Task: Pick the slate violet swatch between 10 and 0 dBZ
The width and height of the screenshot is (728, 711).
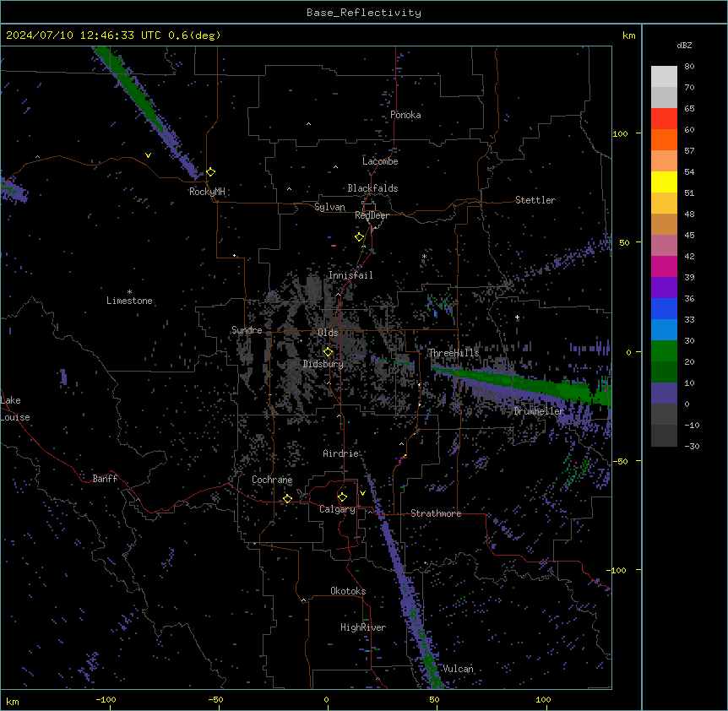Action: (x=664, y=393)
